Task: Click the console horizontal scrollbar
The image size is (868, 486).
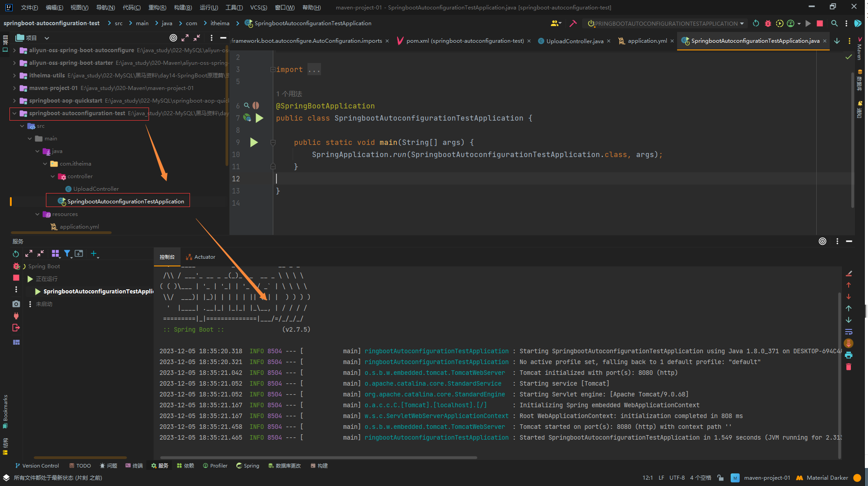Action: click(318, 458)
